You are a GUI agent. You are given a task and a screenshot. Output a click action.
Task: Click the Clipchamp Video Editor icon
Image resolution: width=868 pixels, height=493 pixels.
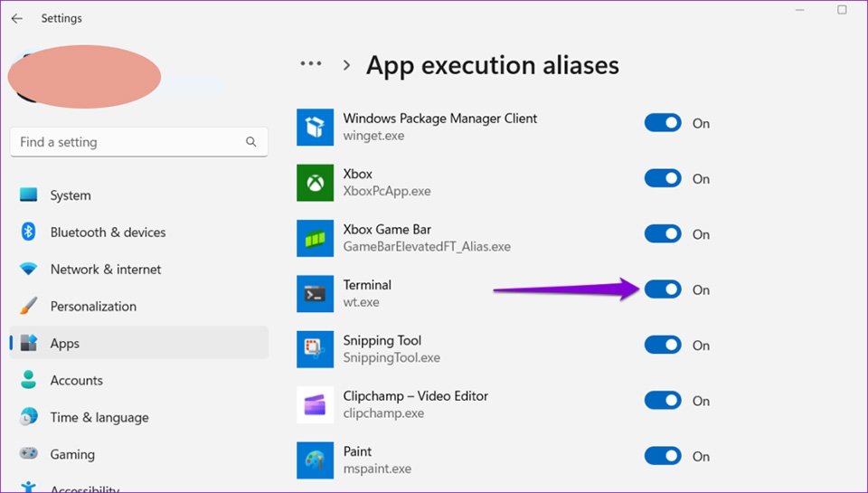[315, 405]
